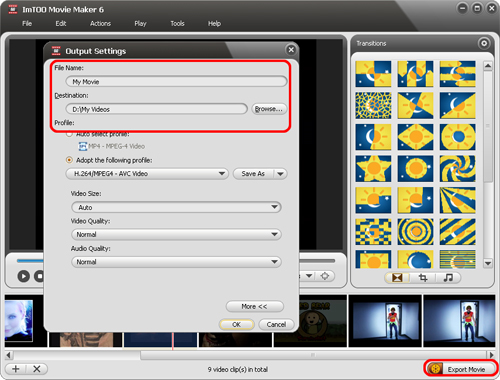This screenshot has height=380, width=500.
Task: Confirm with the OK button
Action: [x=236, y=324]
